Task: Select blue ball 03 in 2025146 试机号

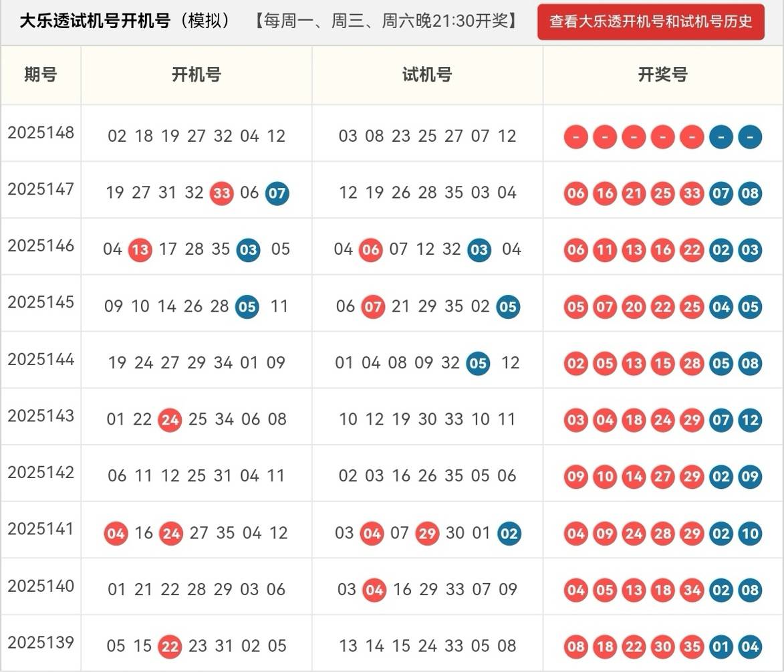Action: pyautogui.click(x=479, y=250)
